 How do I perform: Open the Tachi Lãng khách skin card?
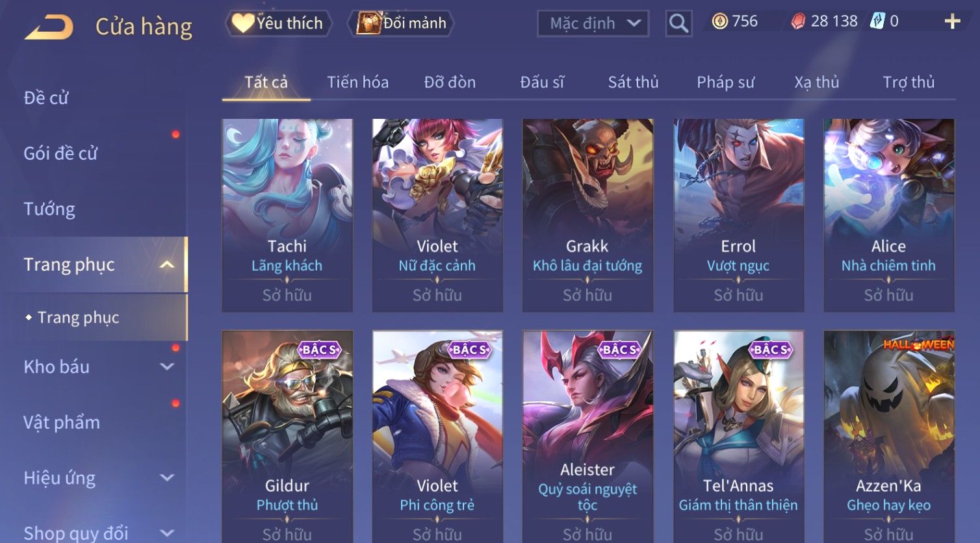[287, 215]
